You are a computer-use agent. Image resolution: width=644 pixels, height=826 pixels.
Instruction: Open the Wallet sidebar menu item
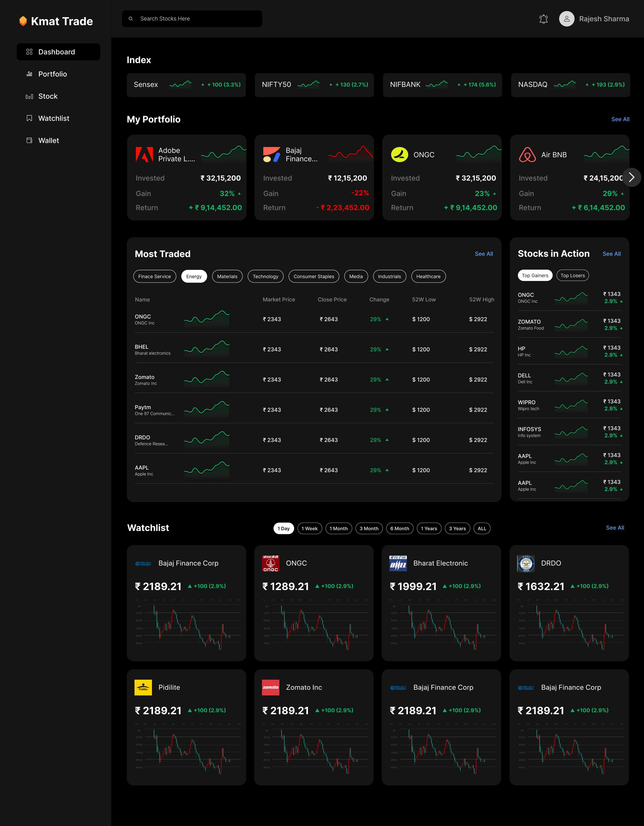pos(48,140)
